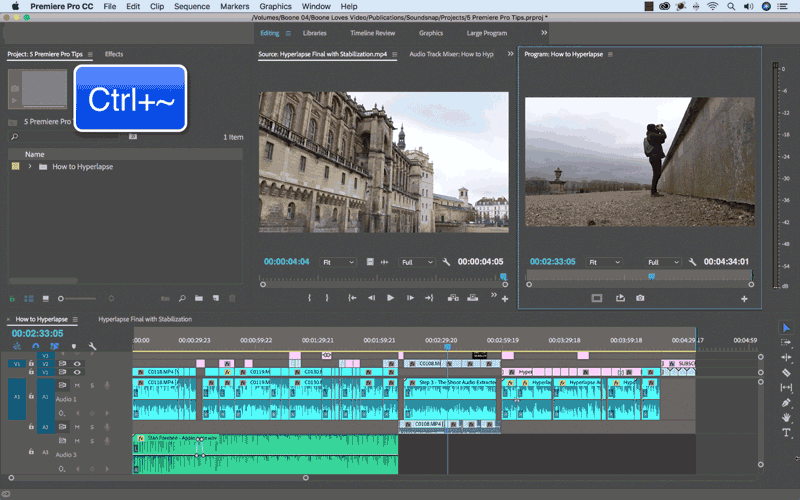Open Timeline display settings wrench
The height and width of the screenshot is (500, 800).
point(92,346)
